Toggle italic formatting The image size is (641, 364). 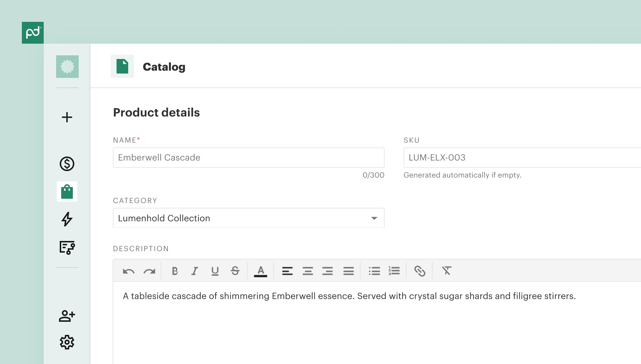point(195,271)
